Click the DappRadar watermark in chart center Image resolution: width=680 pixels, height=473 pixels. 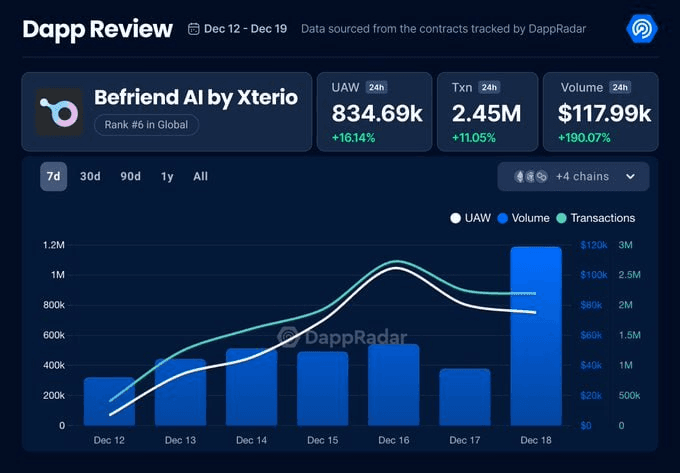point(340,337)
